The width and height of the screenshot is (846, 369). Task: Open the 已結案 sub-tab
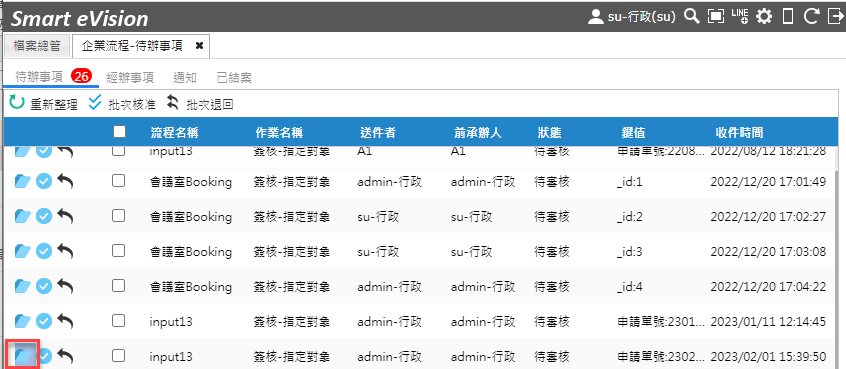(x=234, y=77)
